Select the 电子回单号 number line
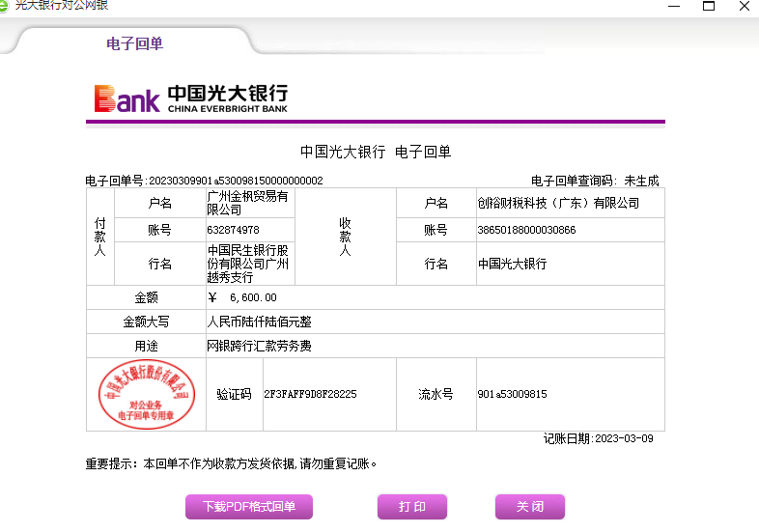759x532 pixels. click(x=204, y=181)
